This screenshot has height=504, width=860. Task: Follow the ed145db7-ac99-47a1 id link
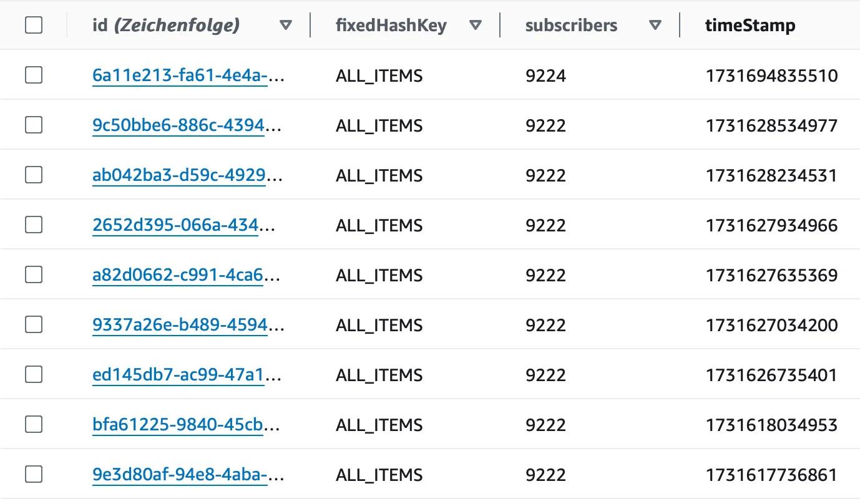click(x=187, y=376)
